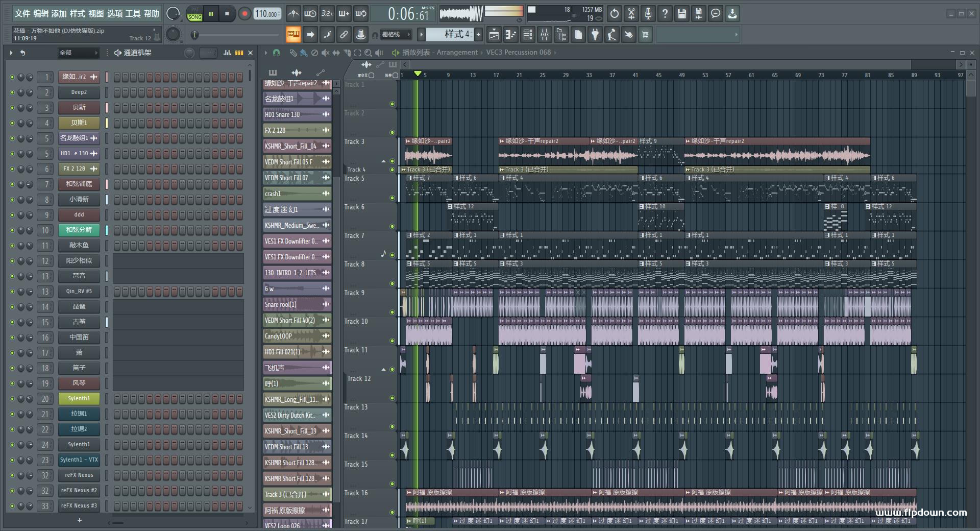Collapse the Track 11 group arrow
This screenshot has height=531, width=980.
(x=383, y=370)
